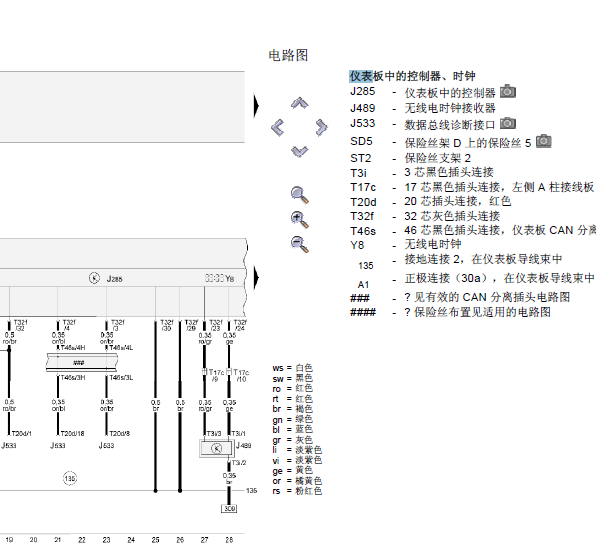The image size is (596, 544).
Task: Zoom in with the plus magnifier icon
Action: (x=300, y=220)
